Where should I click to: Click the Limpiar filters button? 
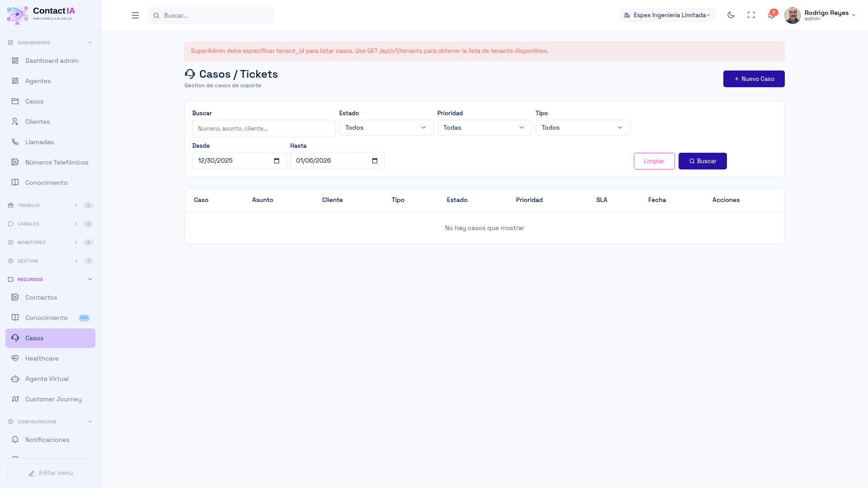pos(654,161)
